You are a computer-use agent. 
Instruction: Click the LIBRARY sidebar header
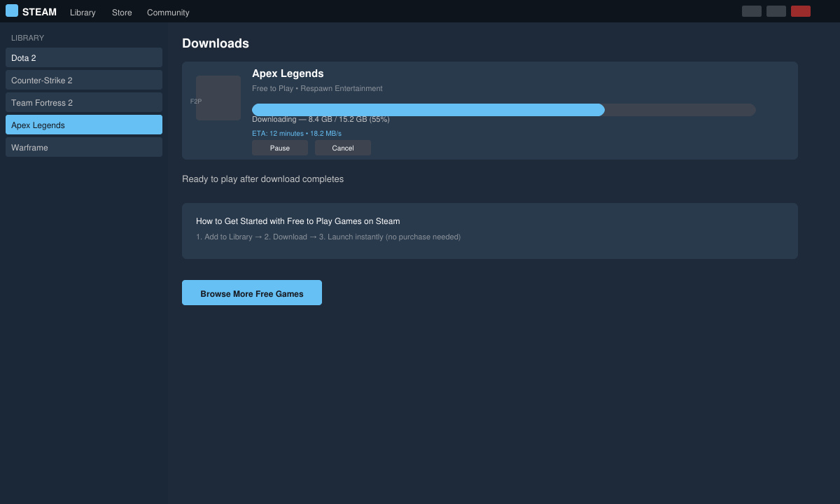click(x=28, y=38)
